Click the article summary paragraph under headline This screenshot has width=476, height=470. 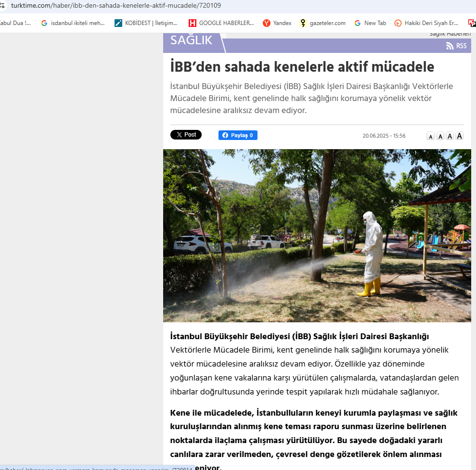311,98
